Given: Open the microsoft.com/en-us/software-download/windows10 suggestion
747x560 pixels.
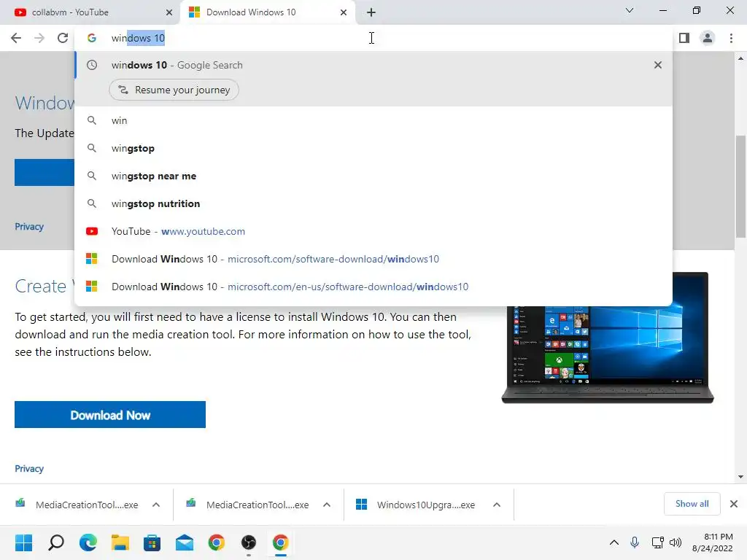Looking at the screenshot, I should (x=373, y=287).
